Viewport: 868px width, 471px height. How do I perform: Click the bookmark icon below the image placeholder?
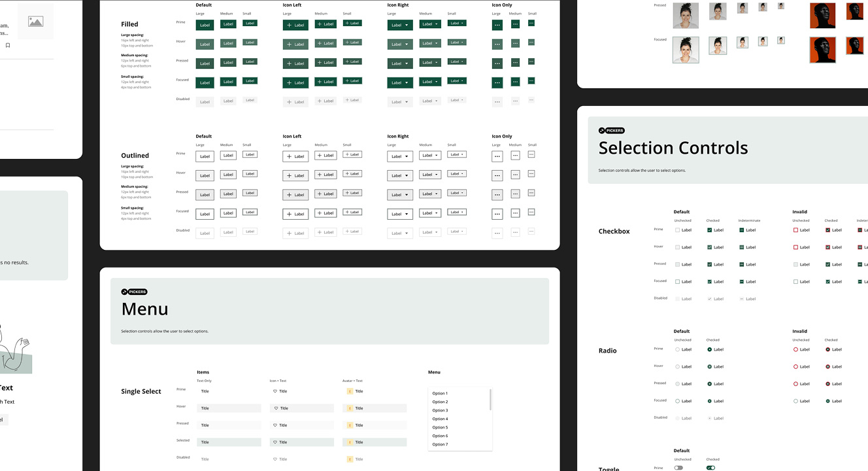(8, 45)
